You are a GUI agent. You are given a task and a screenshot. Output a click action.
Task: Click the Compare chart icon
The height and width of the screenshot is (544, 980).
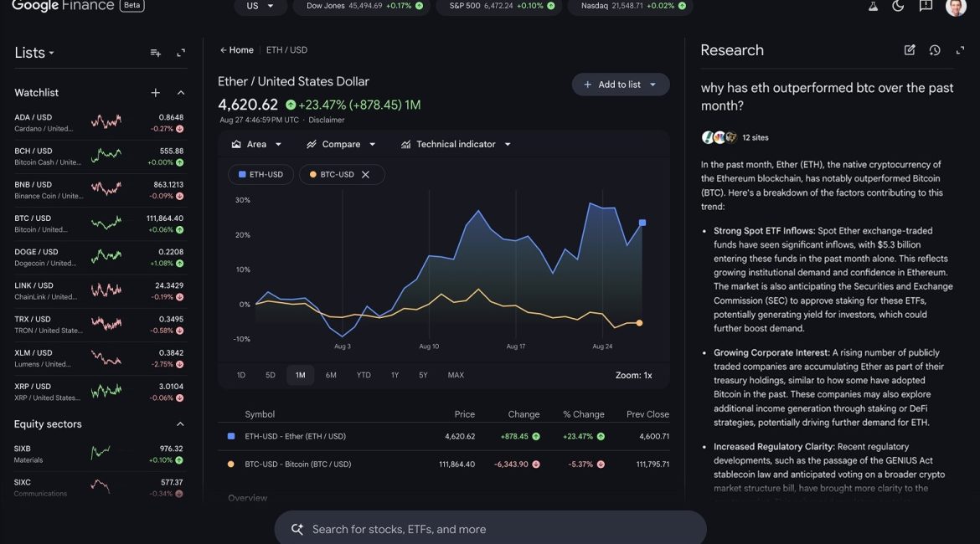(312, 144)
